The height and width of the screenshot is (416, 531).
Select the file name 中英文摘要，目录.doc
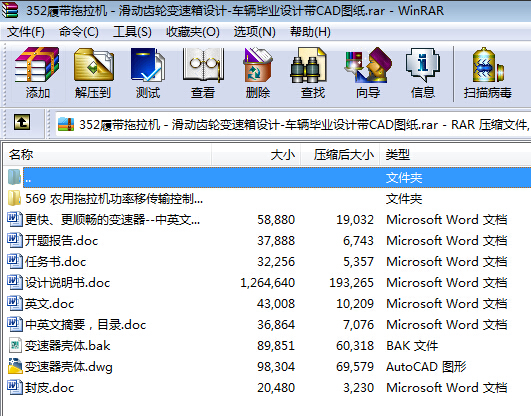pyautogui.click(x=85, y=325)
